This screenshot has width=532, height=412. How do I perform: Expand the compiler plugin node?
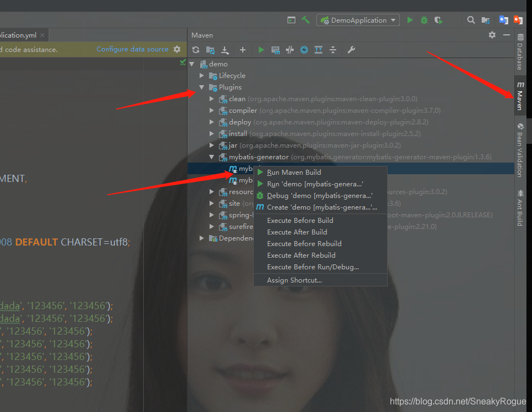(211, 110)
